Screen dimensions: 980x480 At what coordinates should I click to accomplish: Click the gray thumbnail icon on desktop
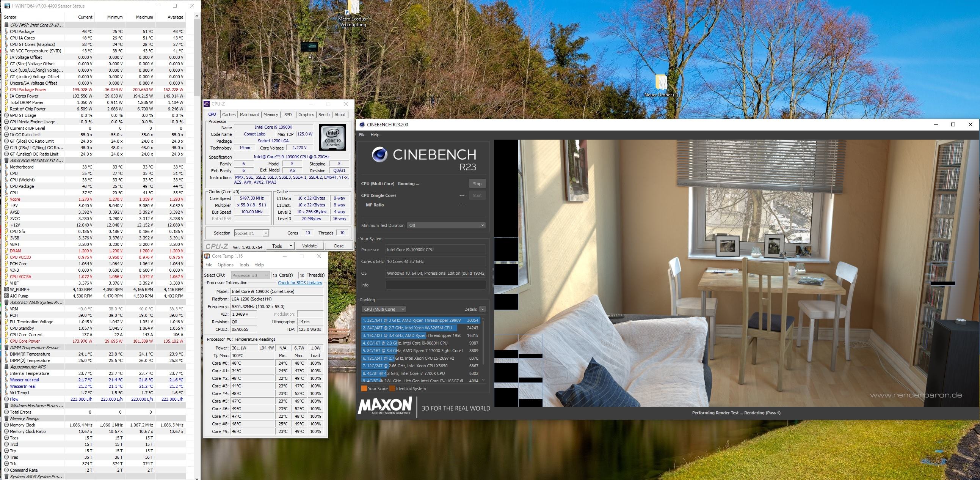pyautogui.click(x=309, y=46)
